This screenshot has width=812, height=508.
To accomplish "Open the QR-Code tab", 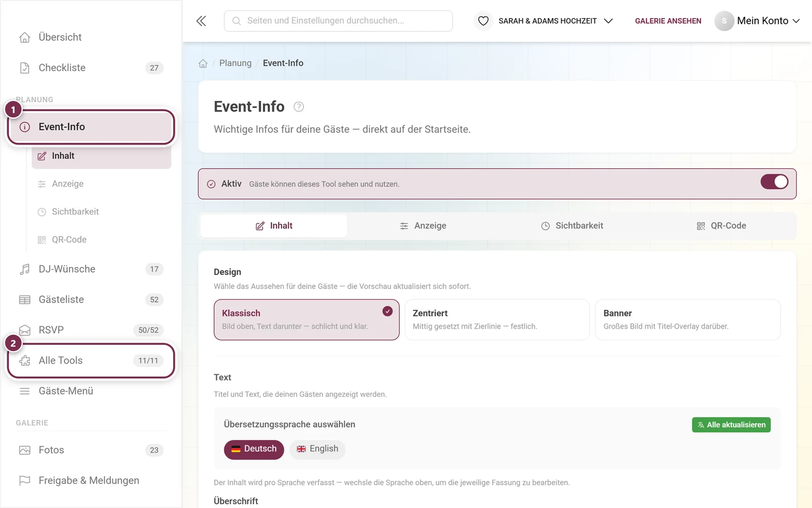I will pos(721,226).
